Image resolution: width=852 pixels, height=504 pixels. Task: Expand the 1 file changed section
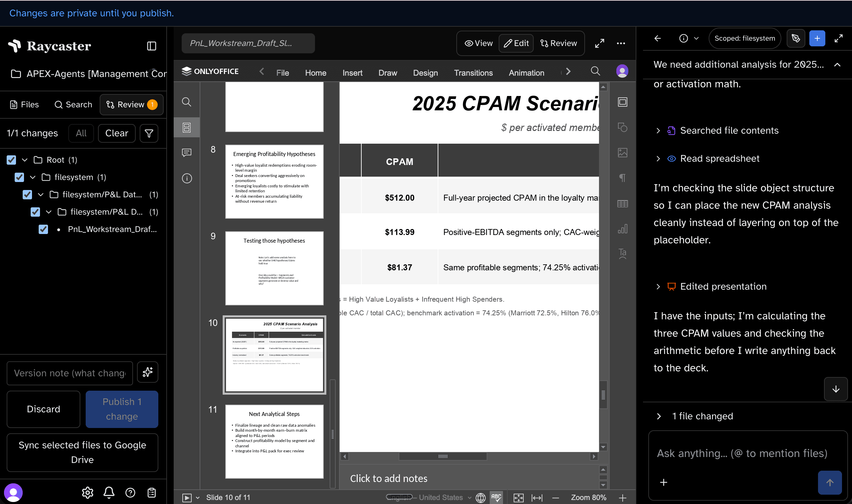point(659,416)
